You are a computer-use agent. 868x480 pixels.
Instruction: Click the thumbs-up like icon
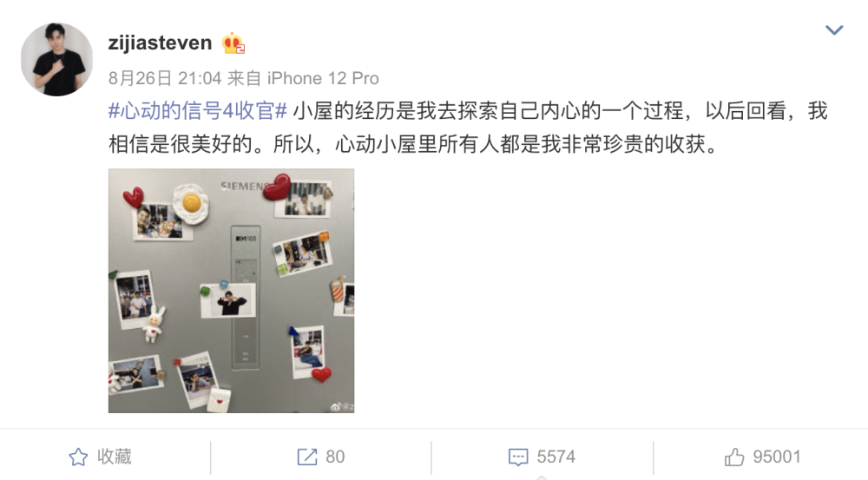(x=734, y=457)
